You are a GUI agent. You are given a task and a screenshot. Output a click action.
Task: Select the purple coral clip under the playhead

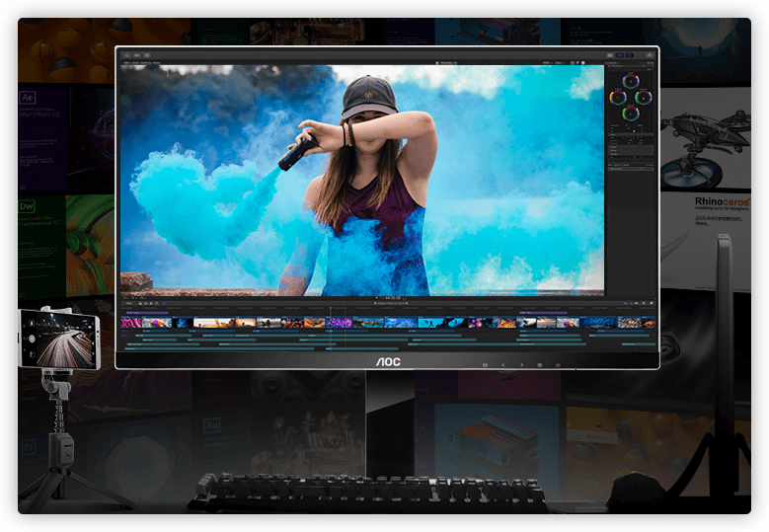tap(339, 322)
